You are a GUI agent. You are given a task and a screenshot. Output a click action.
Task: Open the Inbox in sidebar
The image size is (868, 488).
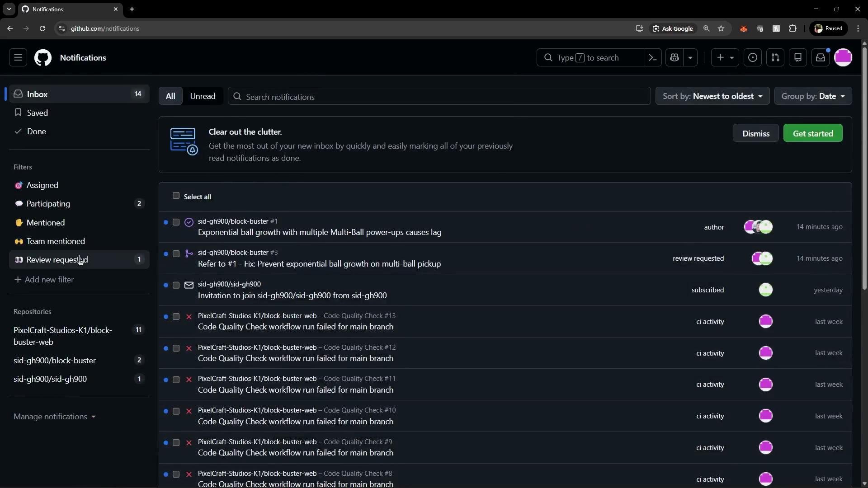coord(79,94)
